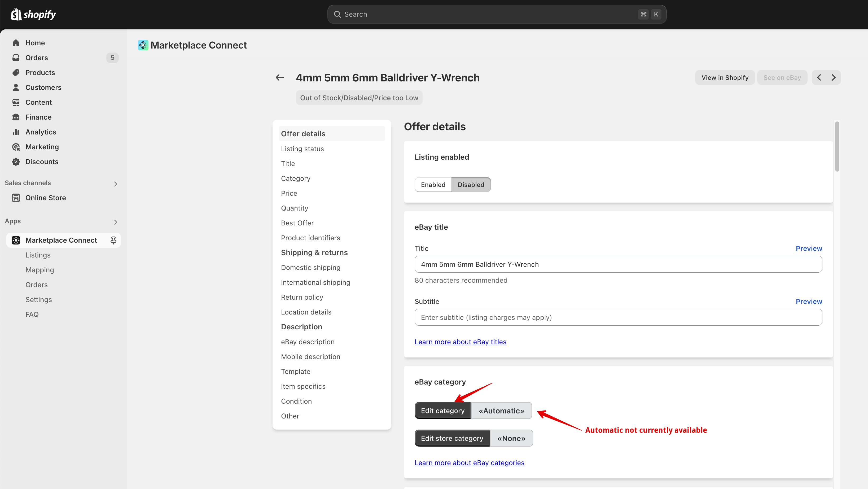The width and height of the screenshot is (868, 489).
Task: Click the Marketplace Connect app icon in sidebar
Action: tap(16, 240)
